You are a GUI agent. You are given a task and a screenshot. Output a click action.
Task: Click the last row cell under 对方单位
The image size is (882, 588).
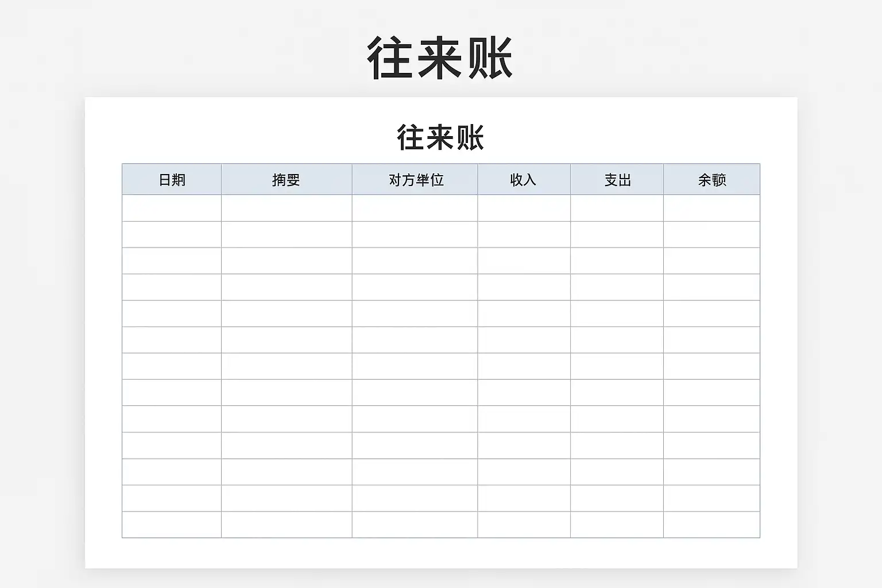point(415,525)
